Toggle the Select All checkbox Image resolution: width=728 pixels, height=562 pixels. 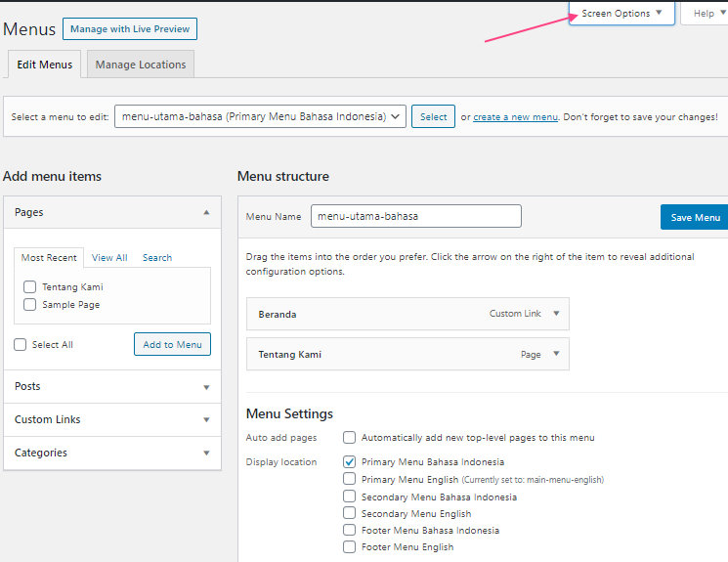pyautogui.click(x=20, y=345)
